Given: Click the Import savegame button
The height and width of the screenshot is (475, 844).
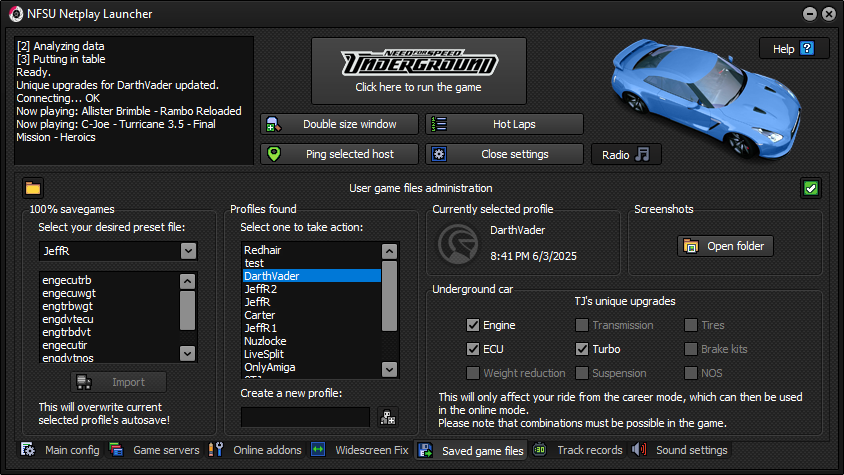Looking at the screenshot, I should [x=118, y=382].
